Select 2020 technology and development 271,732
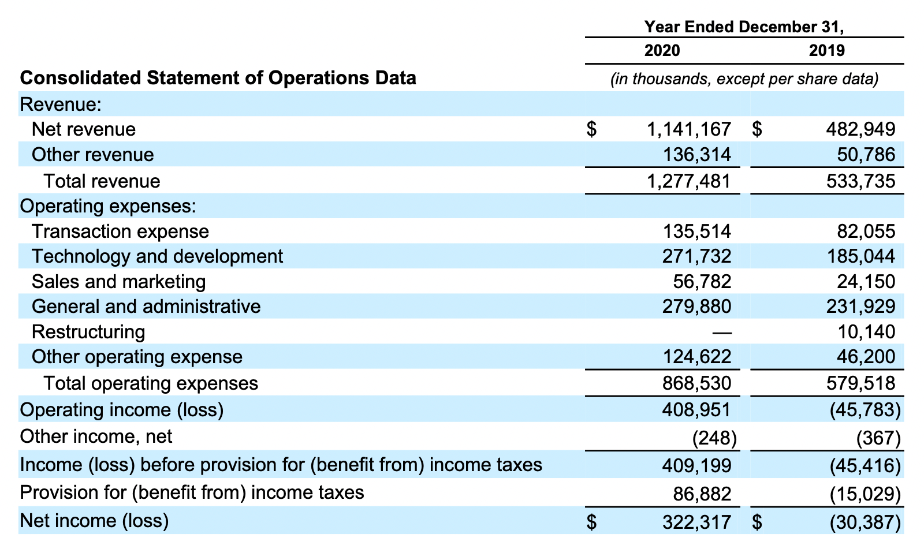The height and width of the screenshot is (560, 924). click(x=696, y=256)
